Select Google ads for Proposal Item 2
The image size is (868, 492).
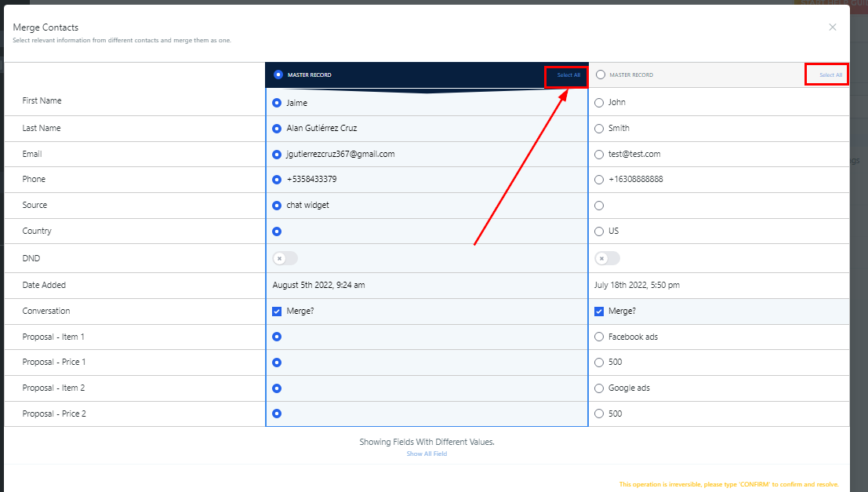click(600, 388)
